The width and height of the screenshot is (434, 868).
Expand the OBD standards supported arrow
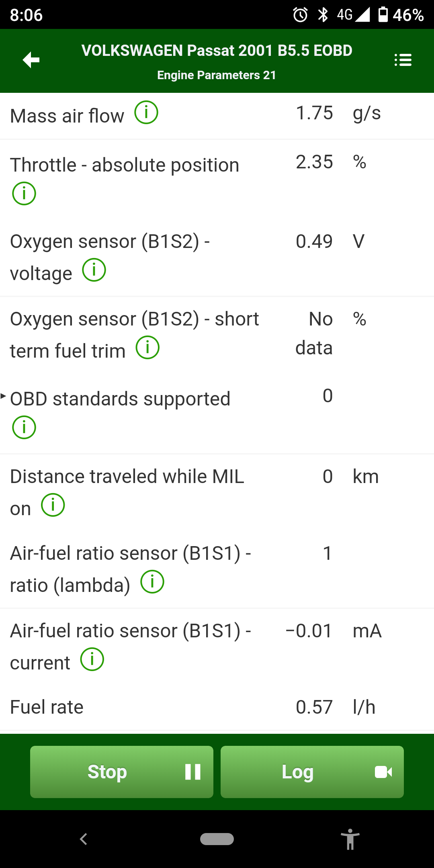click(3, 397)
